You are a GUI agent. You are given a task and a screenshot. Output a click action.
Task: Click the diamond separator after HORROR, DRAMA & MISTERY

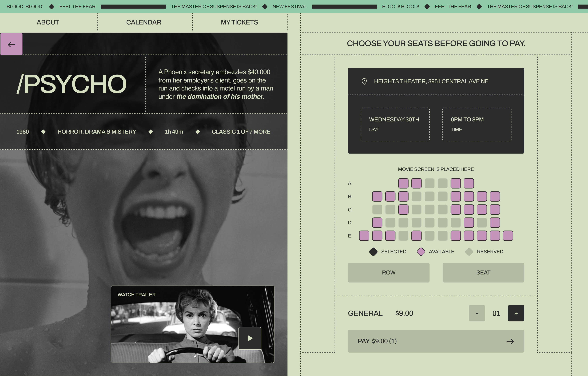coord(151,132)
